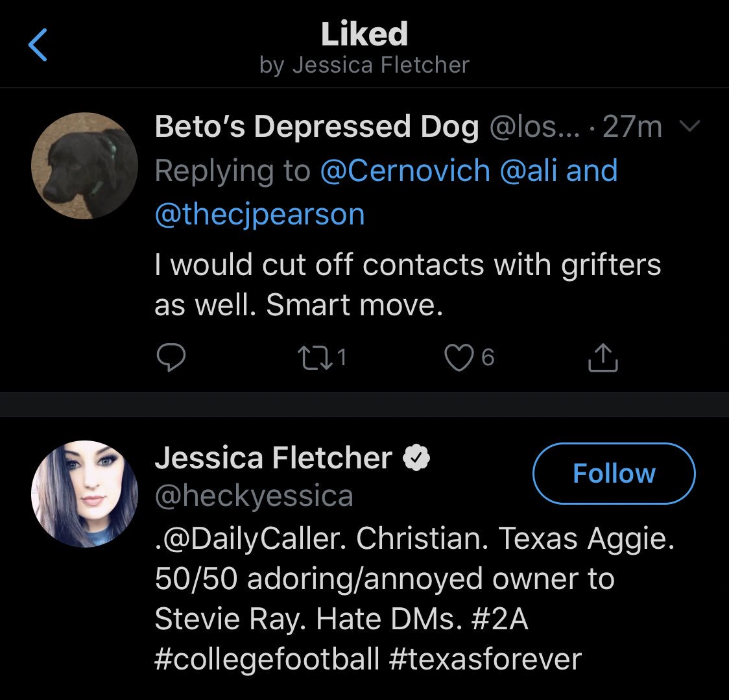The height and width of the screenshot is (700, 729).
Task: Open the tweet options chevron menu
Action: click(x=689, y=126)
